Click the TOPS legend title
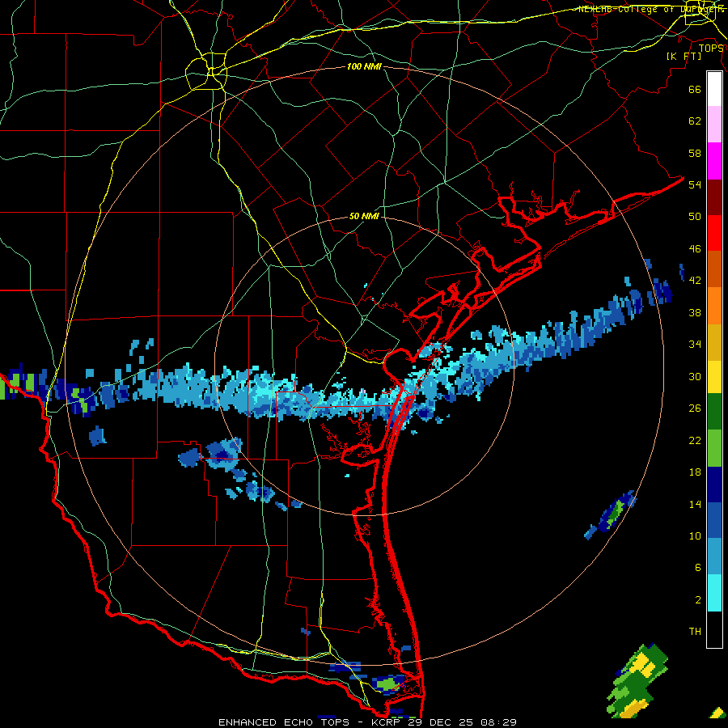The width and height of the screenshot is (728, 728). (711, 48)
